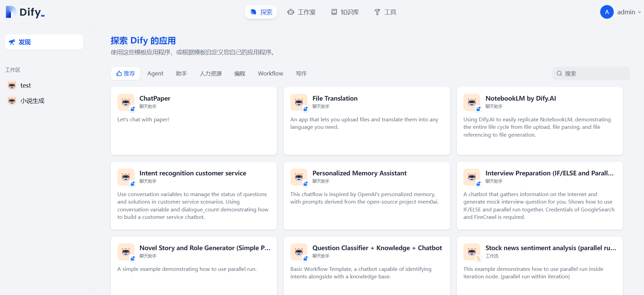Viewport: 644px width, 295px height.
Task: Click the 发现 discover sidebar button
Action: point(44,42)
